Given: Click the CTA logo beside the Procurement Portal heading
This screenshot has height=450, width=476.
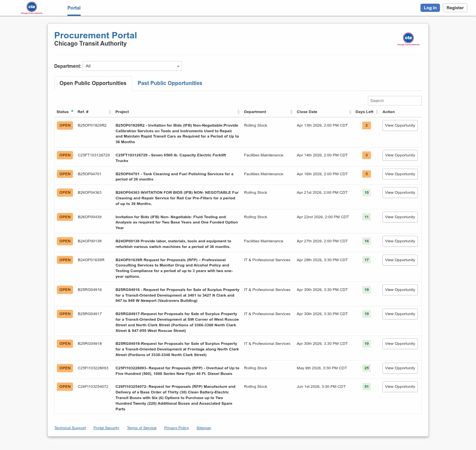Looking at the screenshot, I should pos(408,39).
